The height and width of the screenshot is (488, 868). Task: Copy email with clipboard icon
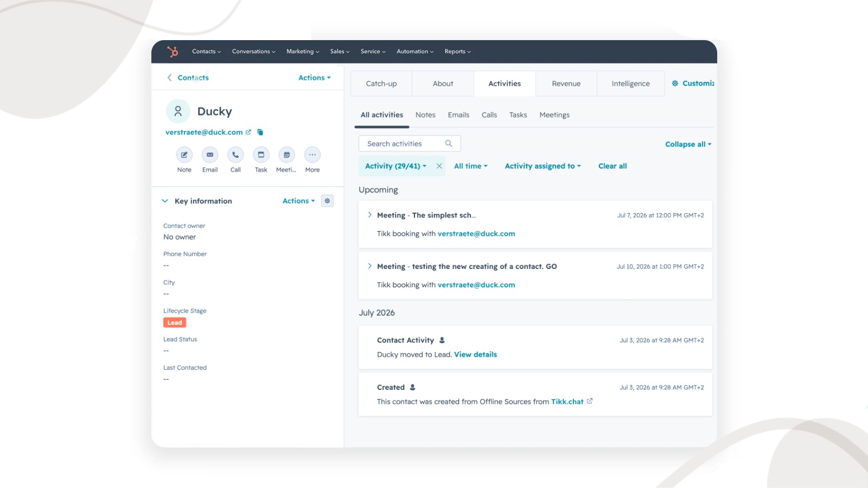click(x=260, y=132)
